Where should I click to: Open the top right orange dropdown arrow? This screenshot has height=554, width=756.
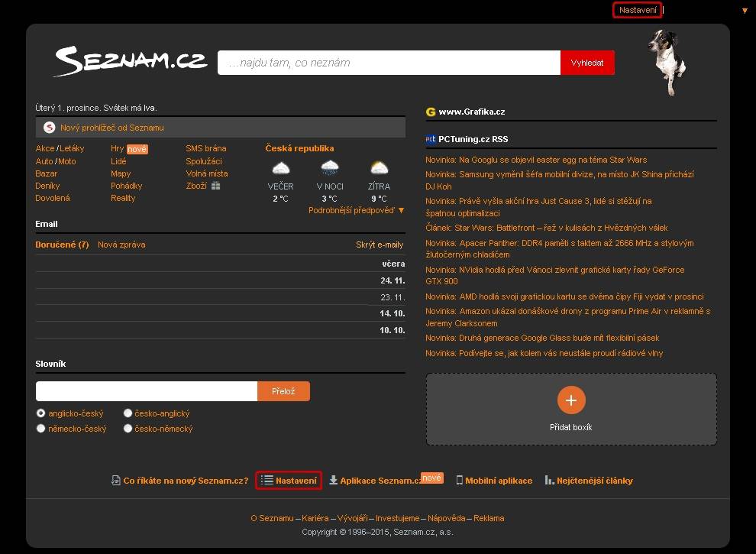coord(745,11)
